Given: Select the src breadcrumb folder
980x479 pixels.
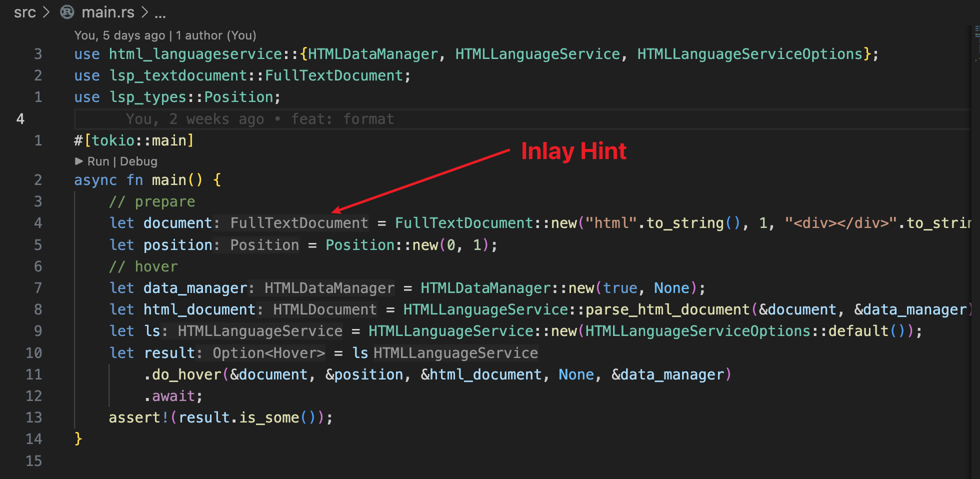Looking at the screenshot, I should (x=24, y=12).
